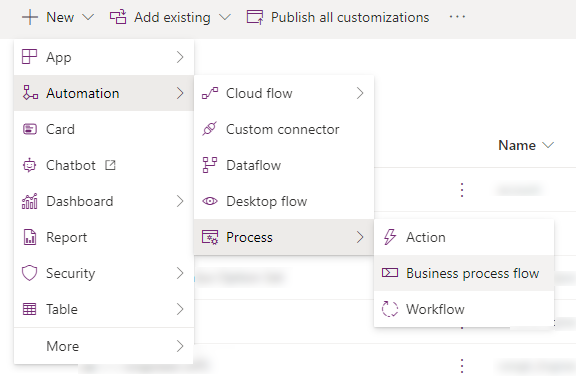Select Report in the New menu
The height and width of the screenshot is (388, 576).
(x=104, y=237)
